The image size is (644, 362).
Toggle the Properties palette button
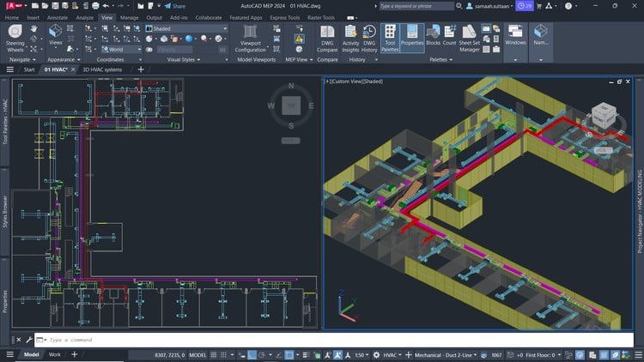coord(412,38)
